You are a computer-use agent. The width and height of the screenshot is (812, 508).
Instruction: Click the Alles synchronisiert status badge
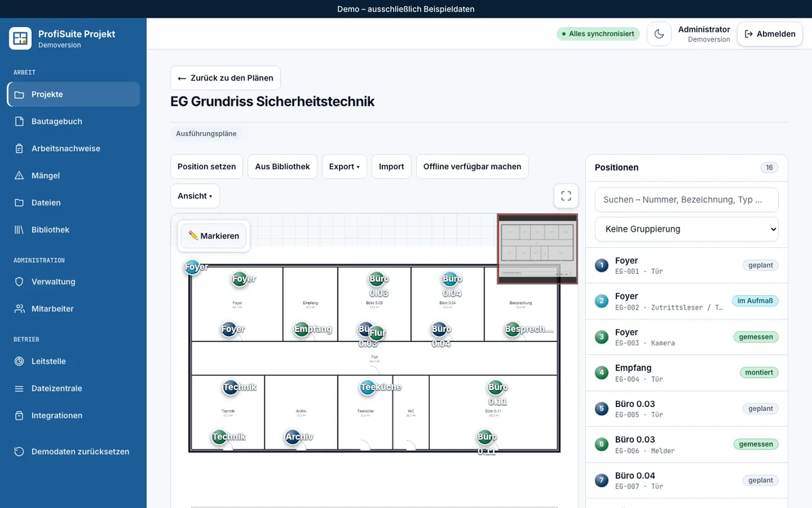[598, 34]
